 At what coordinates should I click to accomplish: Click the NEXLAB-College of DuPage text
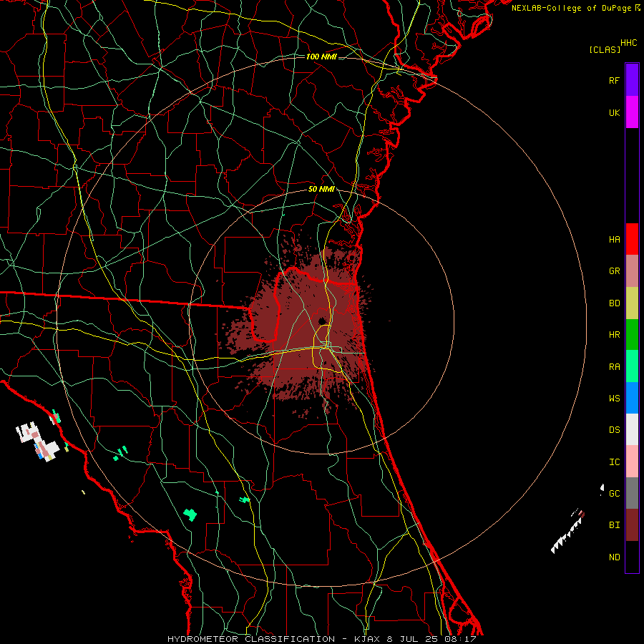pos(572,8)
